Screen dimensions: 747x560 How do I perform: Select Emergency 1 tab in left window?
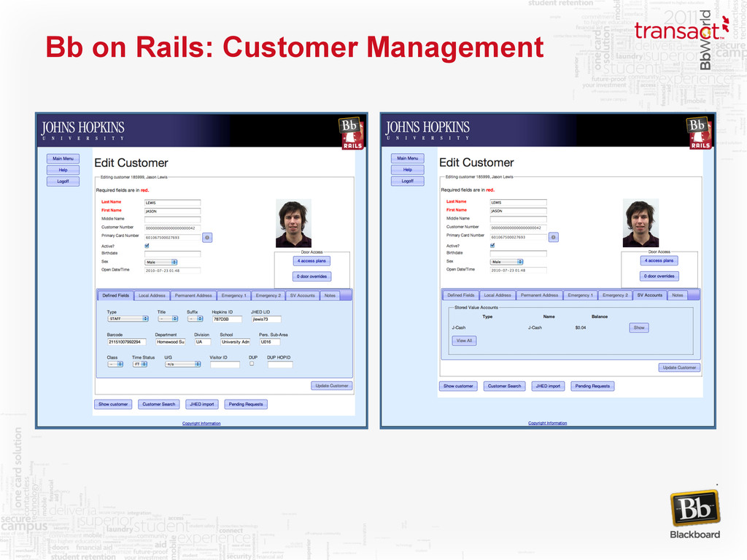[234, 296]
